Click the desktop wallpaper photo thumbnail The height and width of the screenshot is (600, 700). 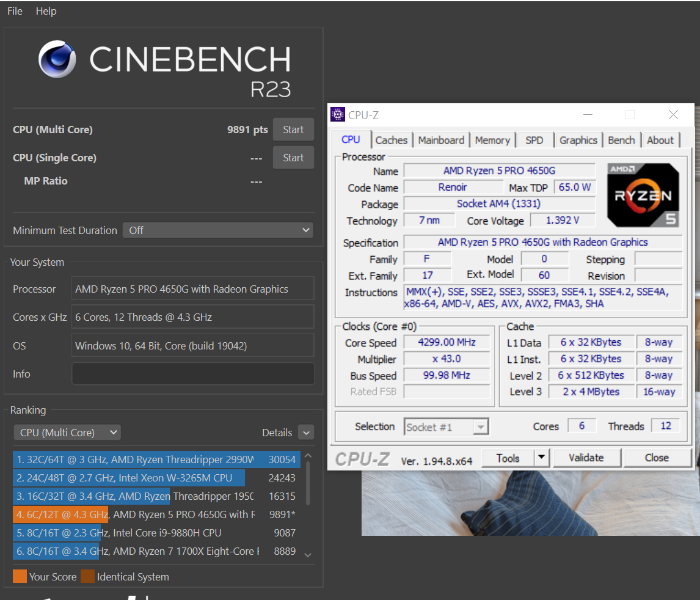click(531, 503)
